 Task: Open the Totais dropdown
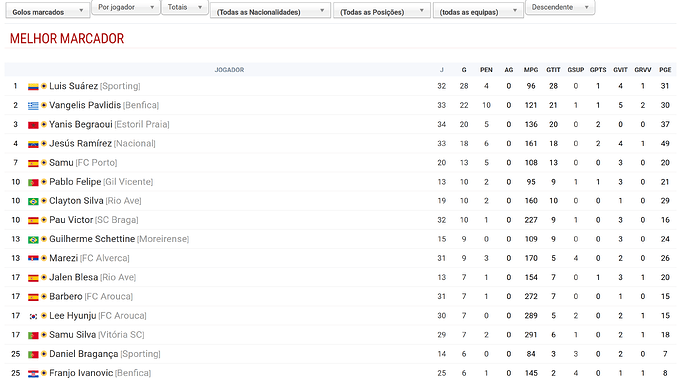(x=185, y=7)
